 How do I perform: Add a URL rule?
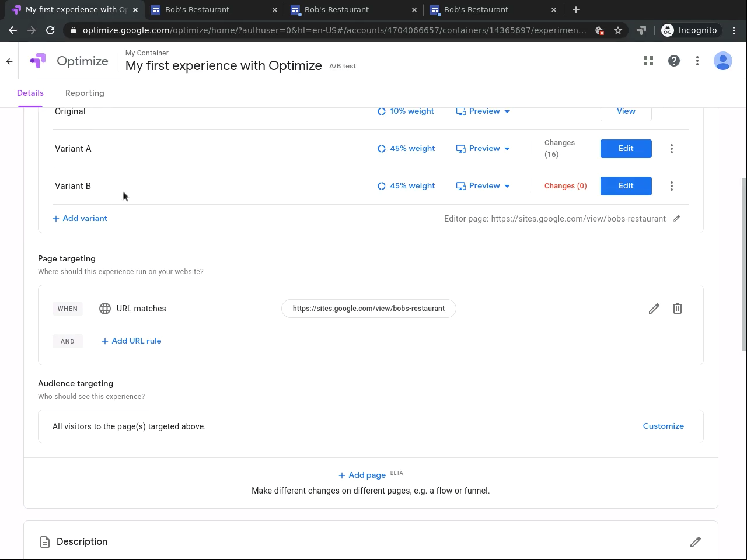131,341
